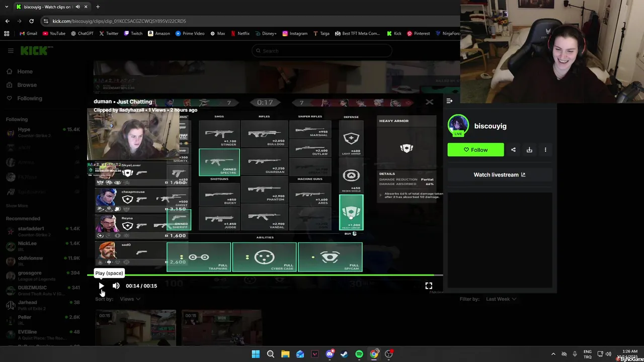Open the second clip thumbnail below player

click(221, 327)
